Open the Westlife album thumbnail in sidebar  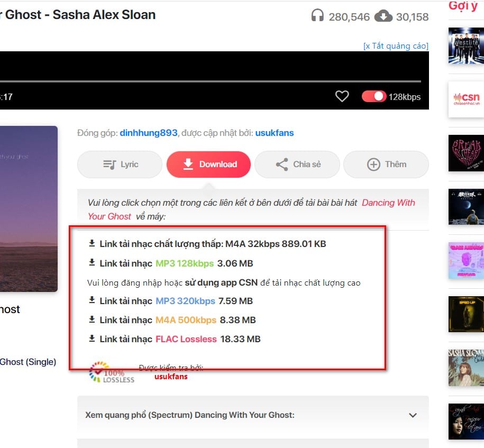(466, 45)
